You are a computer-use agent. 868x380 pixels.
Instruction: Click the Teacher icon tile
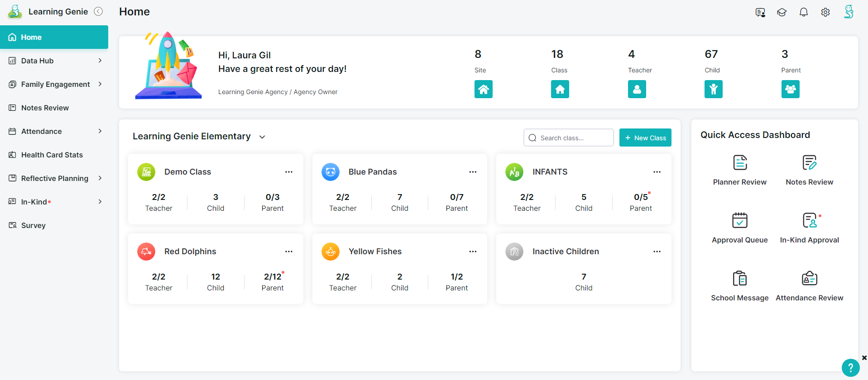coord(637,89)
